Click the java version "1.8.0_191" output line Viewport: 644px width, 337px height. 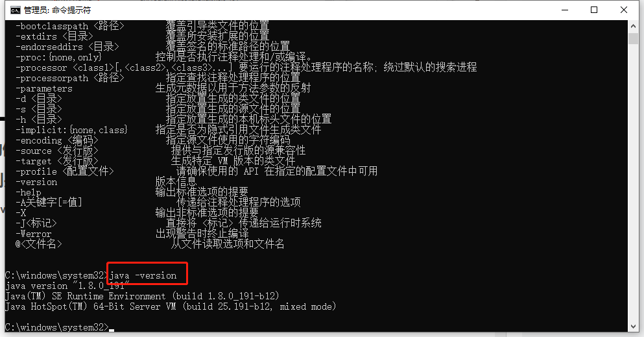pyautogui.click(x=67, y=286)
